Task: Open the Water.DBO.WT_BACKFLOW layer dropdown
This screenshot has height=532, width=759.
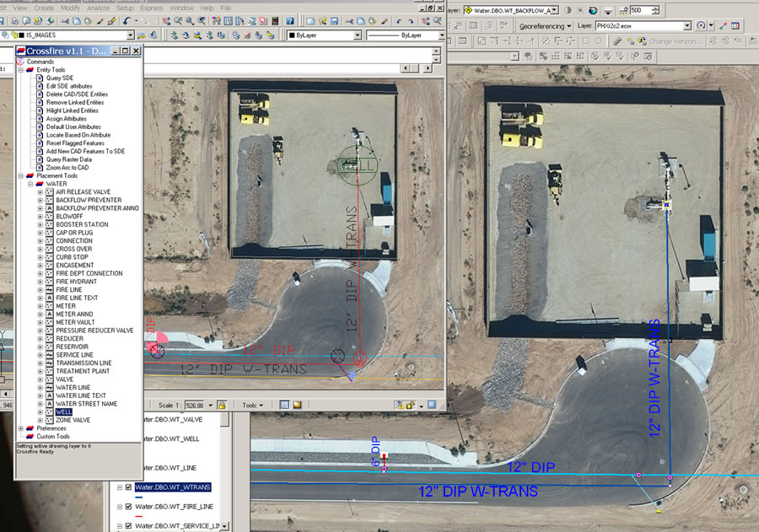Action: (555, 10)
